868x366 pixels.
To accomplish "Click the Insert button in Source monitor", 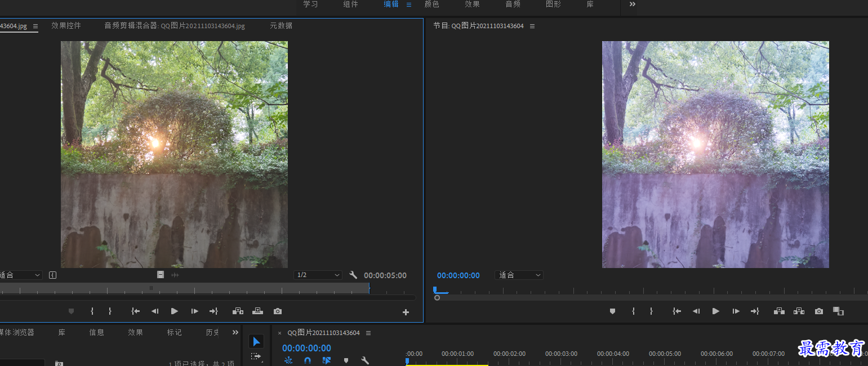I will (238, 311).
